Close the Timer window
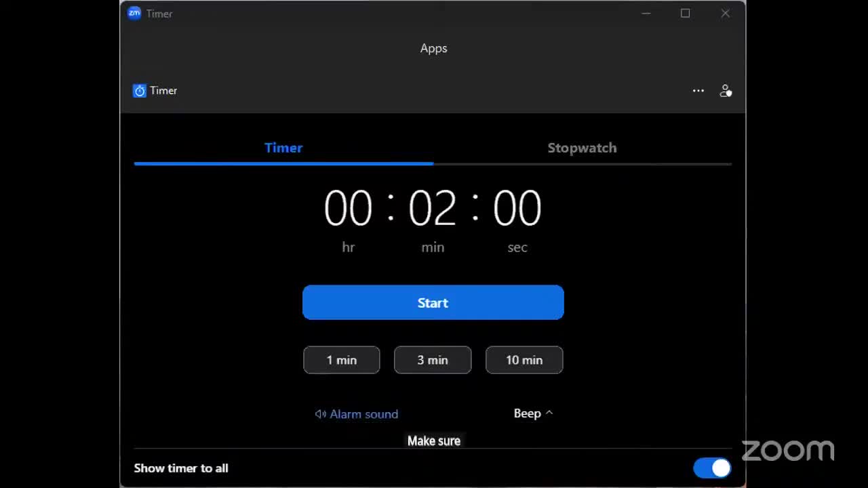 point(726,14)
